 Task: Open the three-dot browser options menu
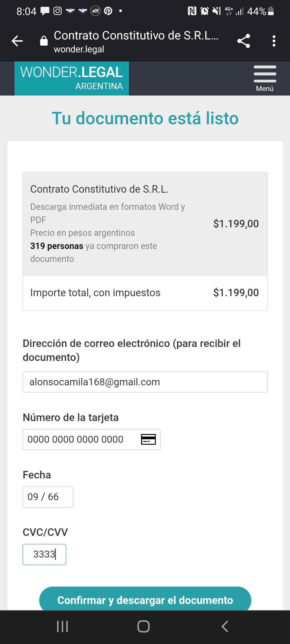tap(274, 41)
